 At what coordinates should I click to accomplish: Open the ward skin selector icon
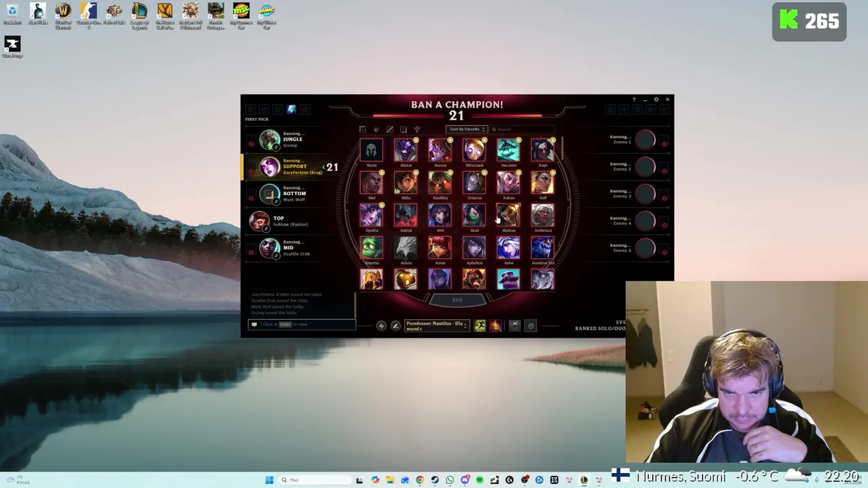(515, 326)
